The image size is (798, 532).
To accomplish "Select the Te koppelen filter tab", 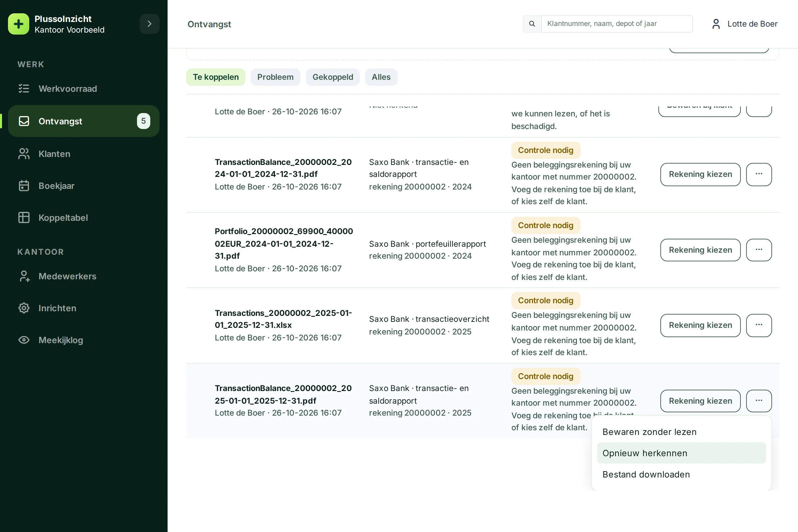I will [x=216, y=77].
